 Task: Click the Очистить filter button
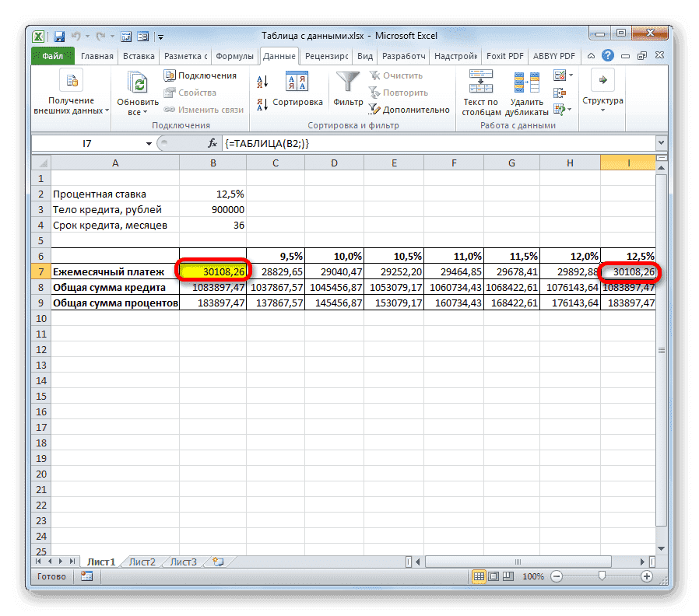(x=399, y=75)
